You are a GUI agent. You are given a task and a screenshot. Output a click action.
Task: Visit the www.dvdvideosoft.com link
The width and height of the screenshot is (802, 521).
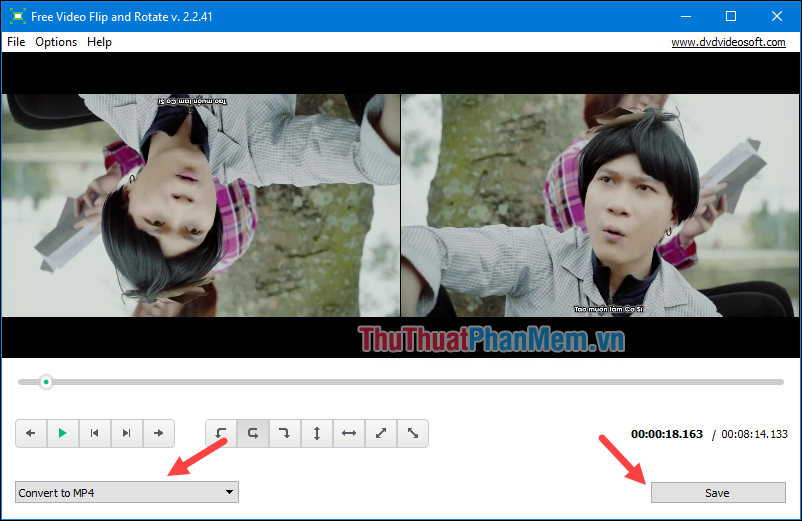pyautogui.click(x=728, y=42)
